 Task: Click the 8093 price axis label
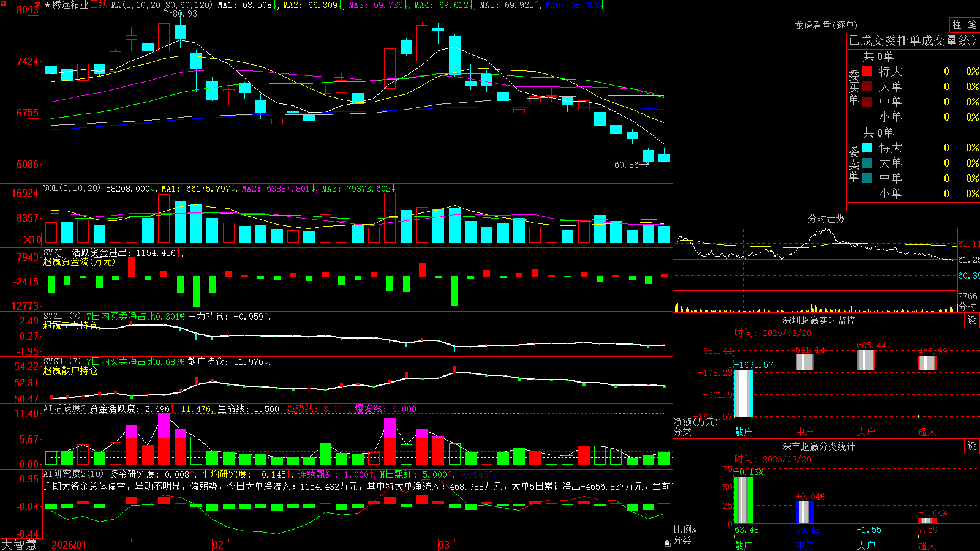coord(28,10)
